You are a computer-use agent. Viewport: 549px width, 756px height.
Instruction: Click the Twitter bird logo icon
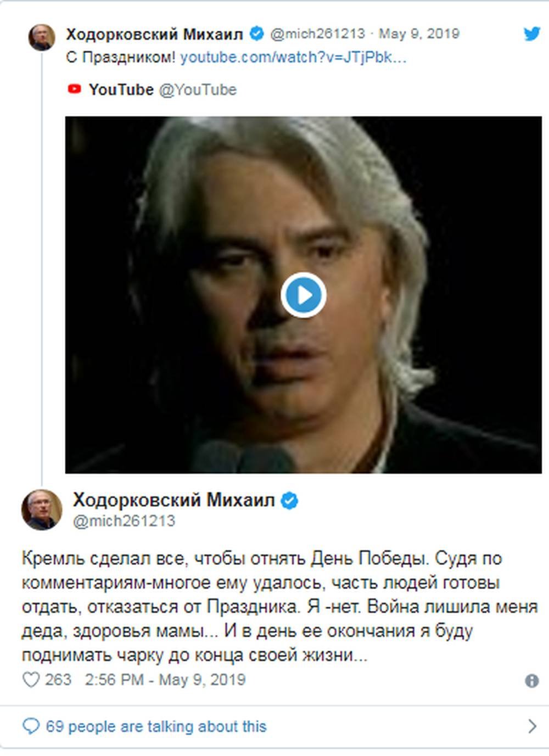click(x=532, y=34)
